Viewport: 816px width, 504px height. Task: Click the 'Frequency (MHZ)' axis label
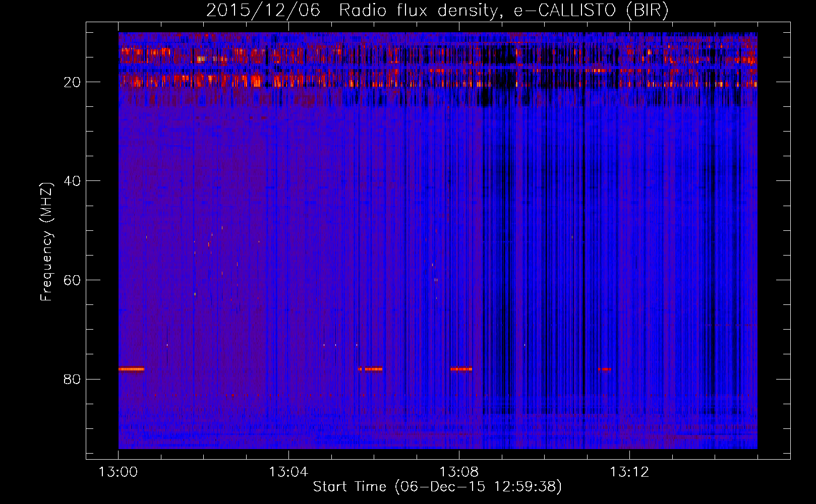coord(46,242)
